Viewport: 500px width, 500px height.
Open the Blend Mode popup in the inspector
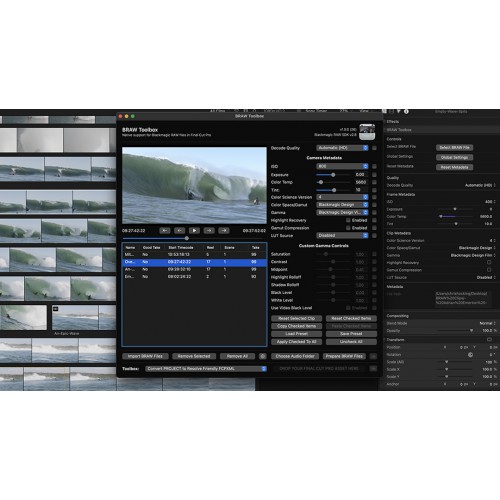point(488,323)
